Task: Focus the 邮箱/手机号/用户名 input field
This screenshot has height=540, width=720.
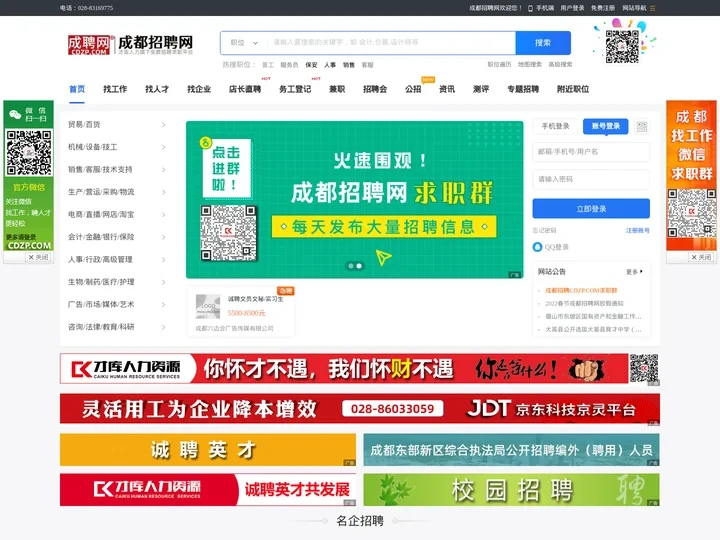Action: pyautogui.click(x=591, y=152)
